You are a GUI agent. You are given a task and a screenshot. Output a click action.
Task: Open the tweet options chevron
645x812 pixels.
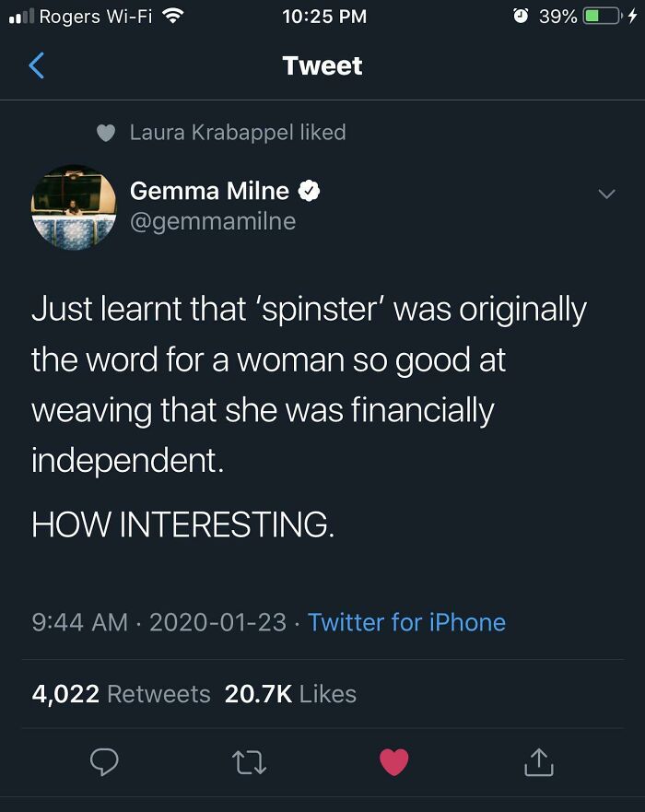[x=605, y=194]
